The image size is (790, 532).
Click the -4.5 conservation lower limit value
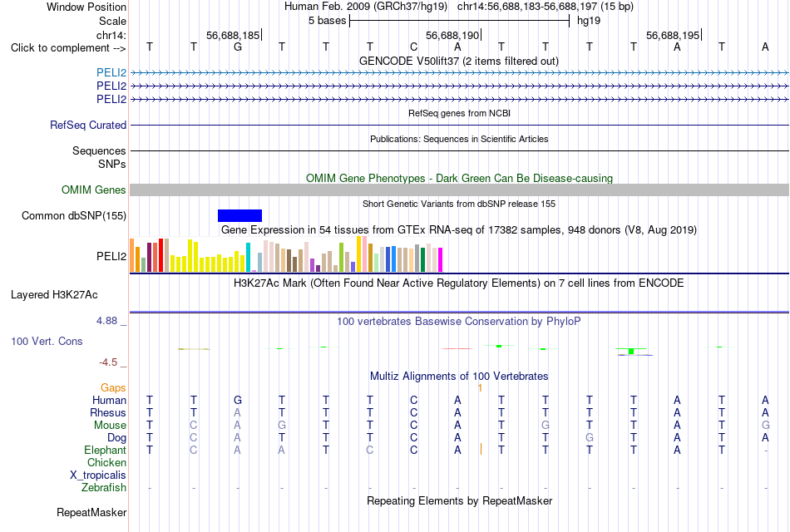click(108, 362)
